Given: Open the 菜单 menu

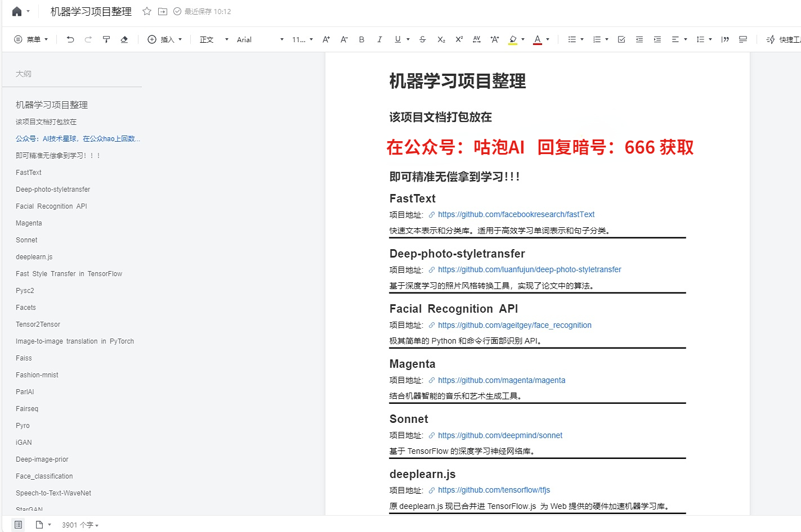Looking at the screenshot, I should [31, 39].
